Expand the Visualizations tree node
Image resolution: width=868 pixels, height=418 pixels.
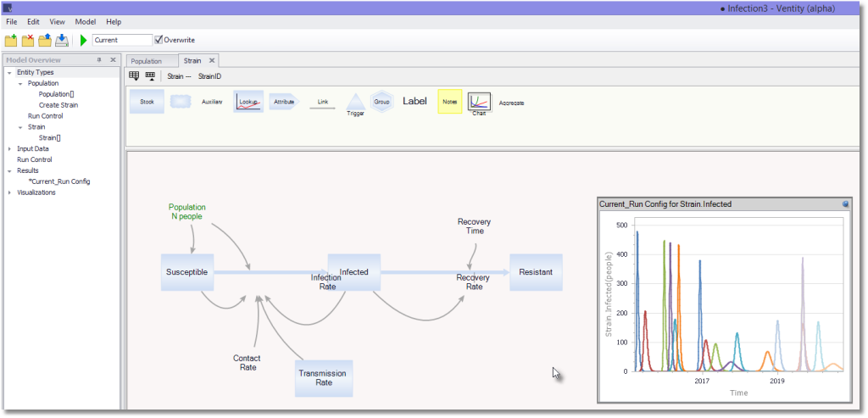[9, 192]
